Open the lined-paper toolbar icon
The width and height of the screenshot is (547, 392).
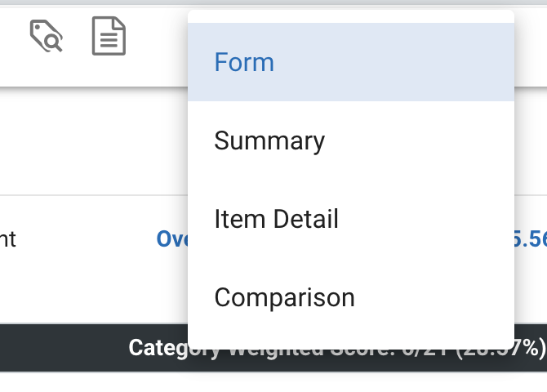tap(109, 37)
